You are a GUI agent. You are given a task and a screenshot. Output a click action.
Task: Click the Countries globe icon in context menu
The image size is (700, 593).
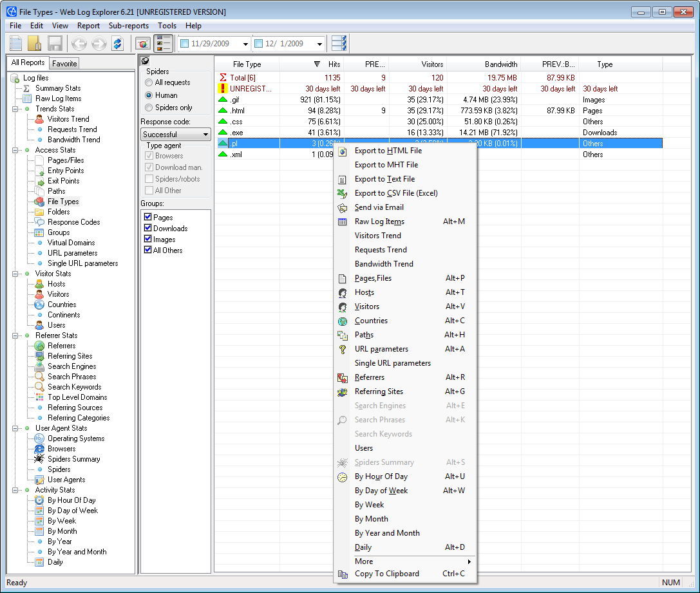click(343, 321)
